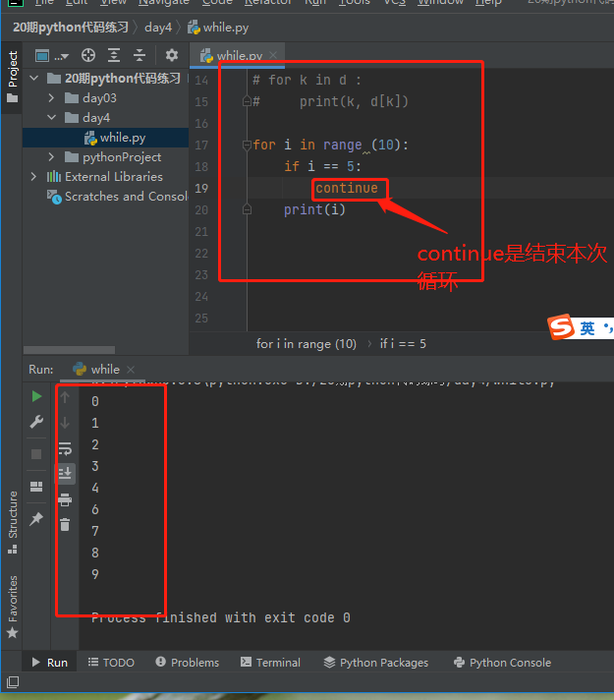Toggle soft-wrap in run console
This screenshot has height=700, width=614.
(x=65, y=448)
